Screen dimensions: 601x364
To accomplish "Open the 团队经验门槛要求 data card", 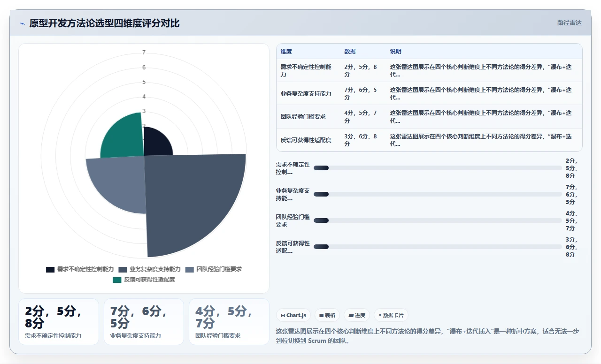I will (x=229, y=322).
